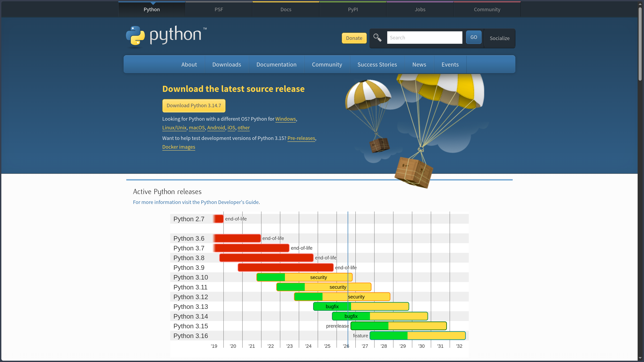The image size is (644, 362).
Task: Click the Python 3.8 red release bar
Action: click(x=266, y=258)
